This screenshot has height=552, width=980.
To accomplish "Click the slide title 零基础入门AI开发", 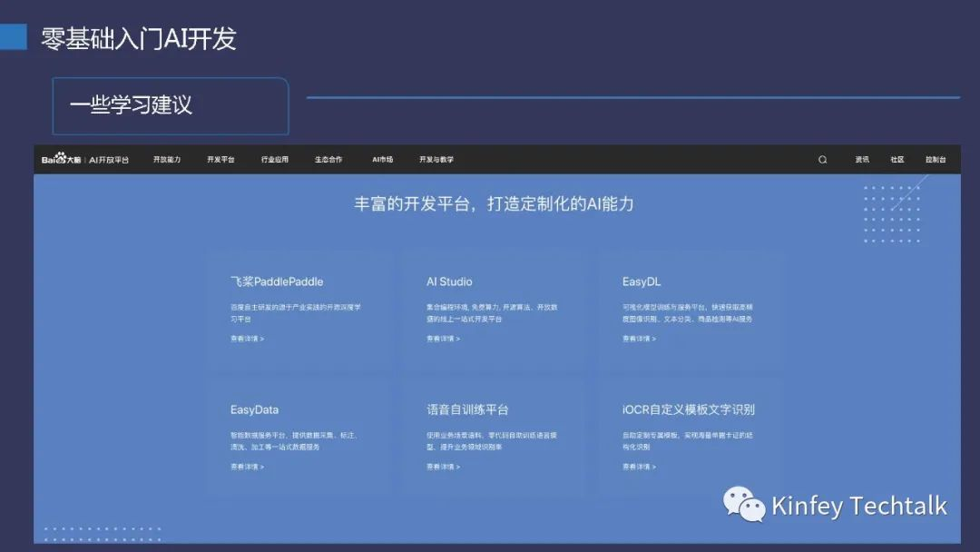I will [x=139, y=39].
